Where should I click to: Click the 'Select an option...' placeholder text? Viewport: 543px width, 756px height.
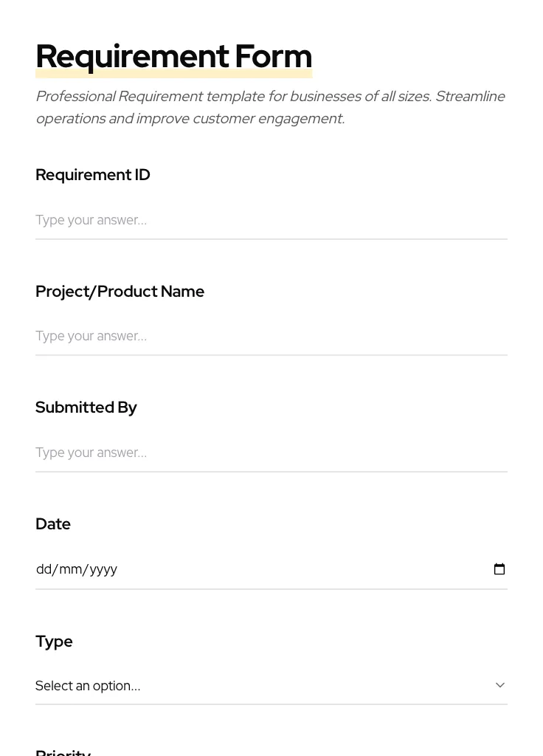pyautogui.click(x=88, y=685)
